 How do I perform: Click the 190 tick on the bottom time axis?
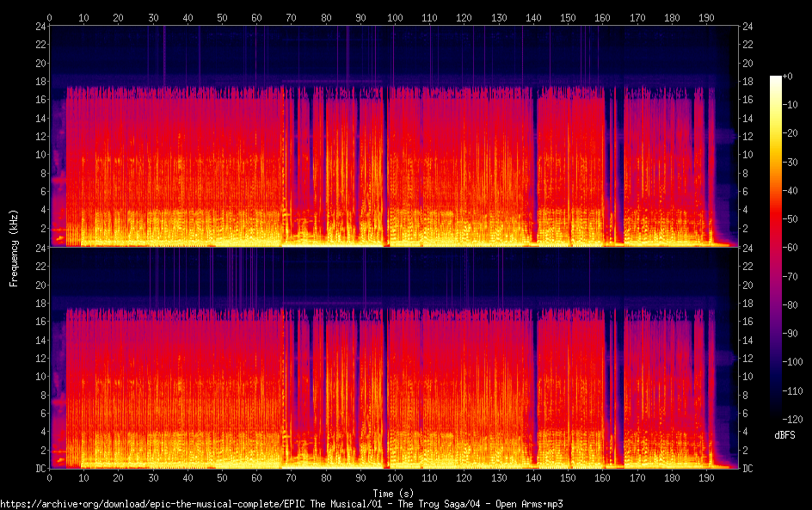tap(706, 477)
